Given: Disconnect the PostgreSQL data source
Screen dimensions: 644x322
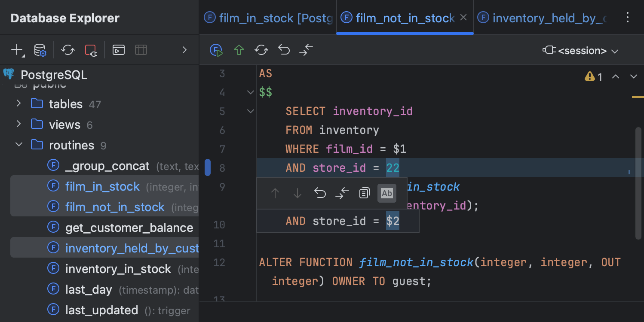Looking at the screenshot, I should tap(91, 50).
